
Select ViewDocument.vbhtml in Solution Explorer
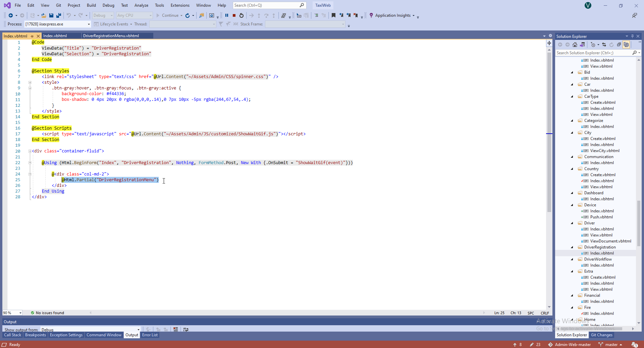(610, 241)
